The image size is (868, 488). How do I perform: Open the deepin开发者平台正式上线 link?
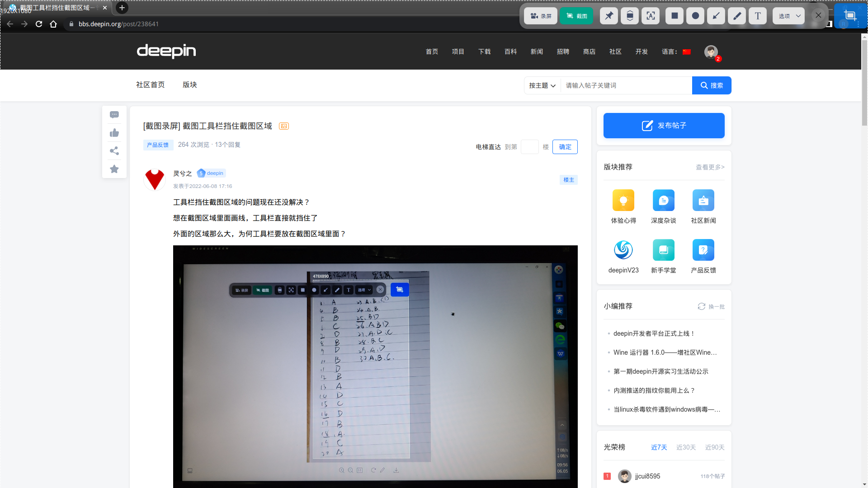click(653, 333)
